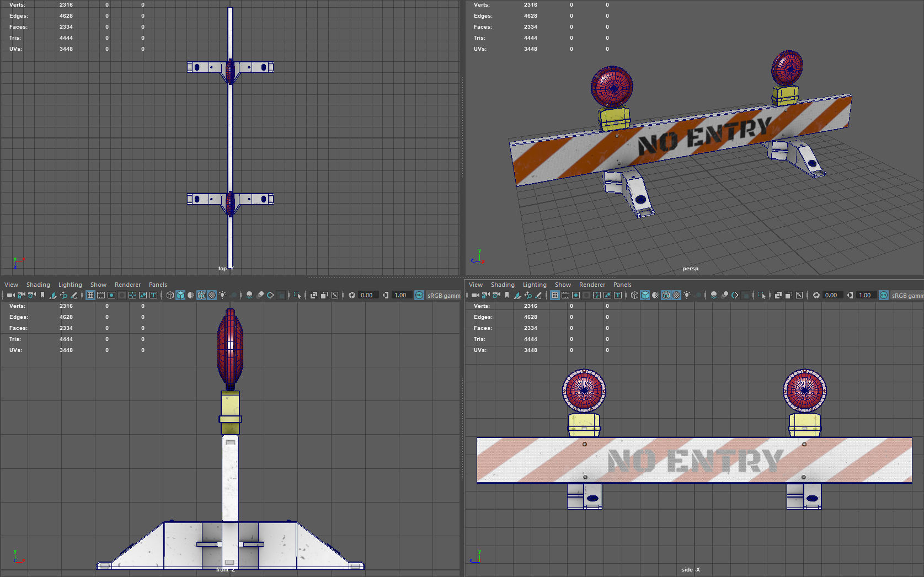The height and width of the screenshot is (577, 924).
Task: Click Use All Lights bulb in front panel
Action: (222, 295)
